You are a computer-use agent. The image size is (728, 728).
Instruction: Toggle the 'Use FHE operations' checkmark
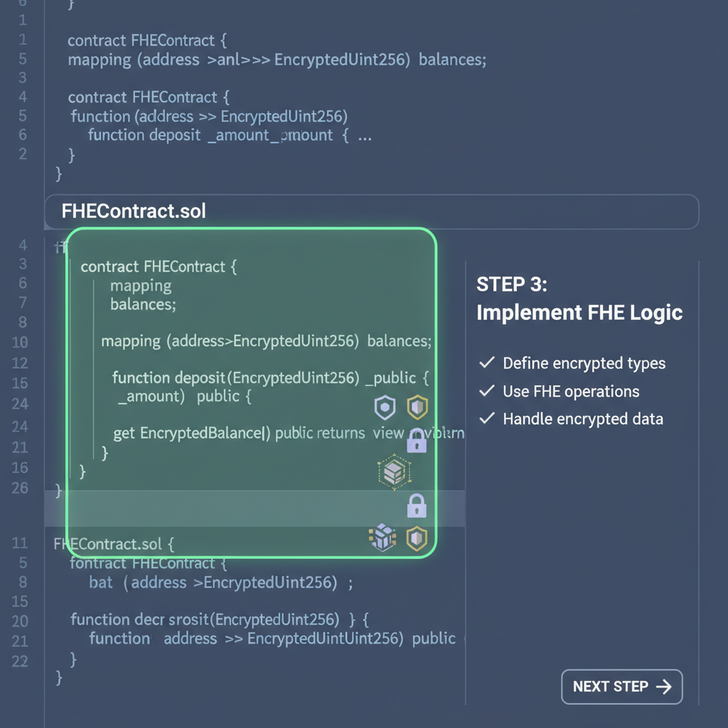(x=486, y=391)
